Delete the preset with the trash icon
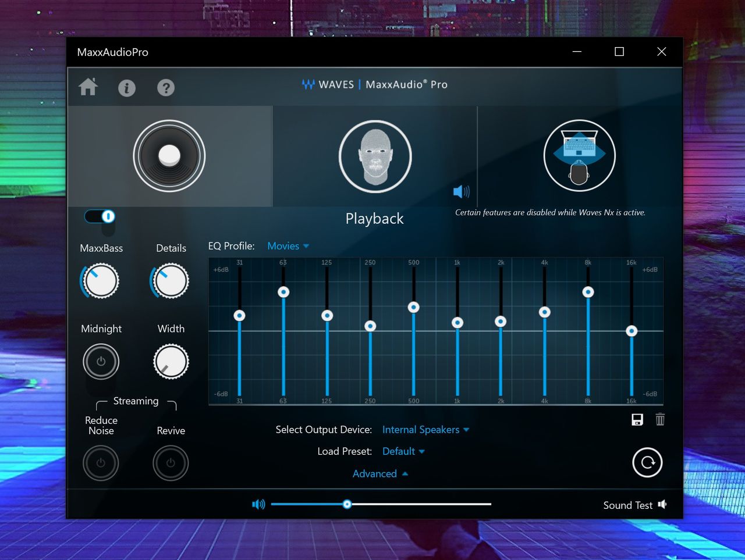The image size is (745, 560). [x=660, y=419]
